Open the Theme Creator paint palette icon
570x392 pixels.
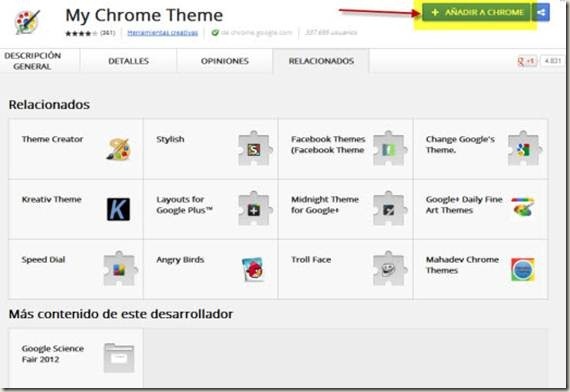pyautogui.click(x=119, y=149)
